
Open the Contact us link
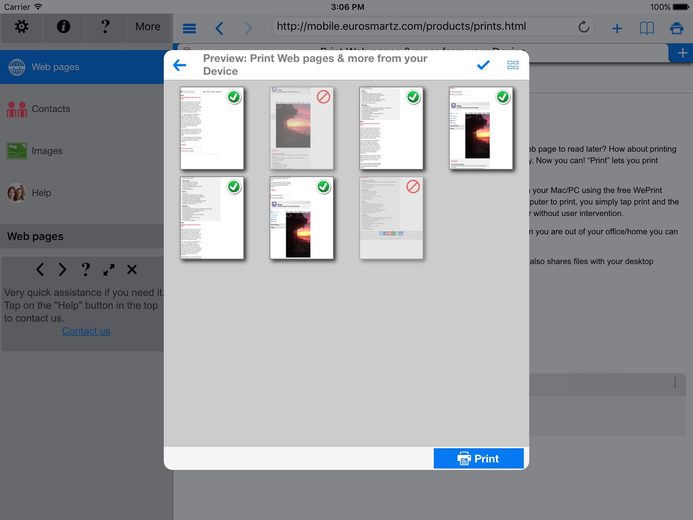pos(86,331)
